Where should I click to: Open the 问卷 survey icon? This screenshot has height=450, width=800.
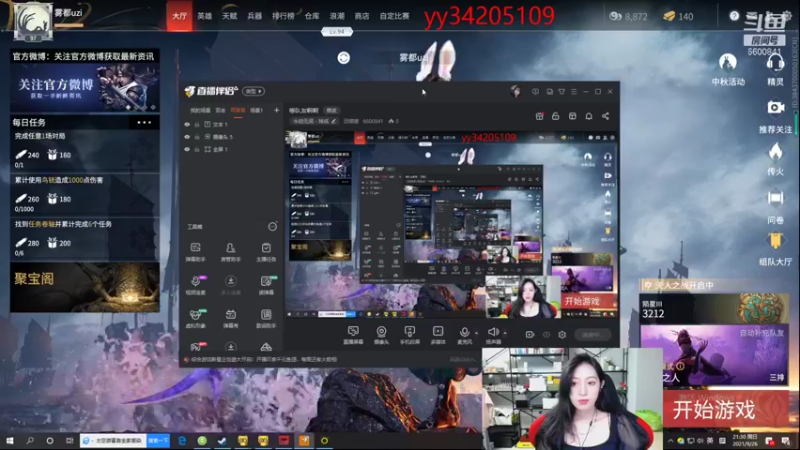coord(775,207)
